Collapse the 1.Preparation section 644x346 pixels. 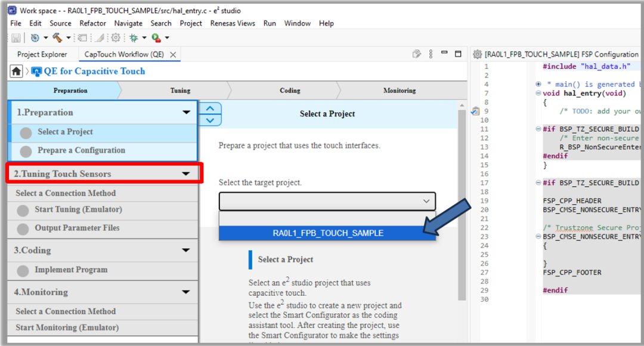pos(186,112)
